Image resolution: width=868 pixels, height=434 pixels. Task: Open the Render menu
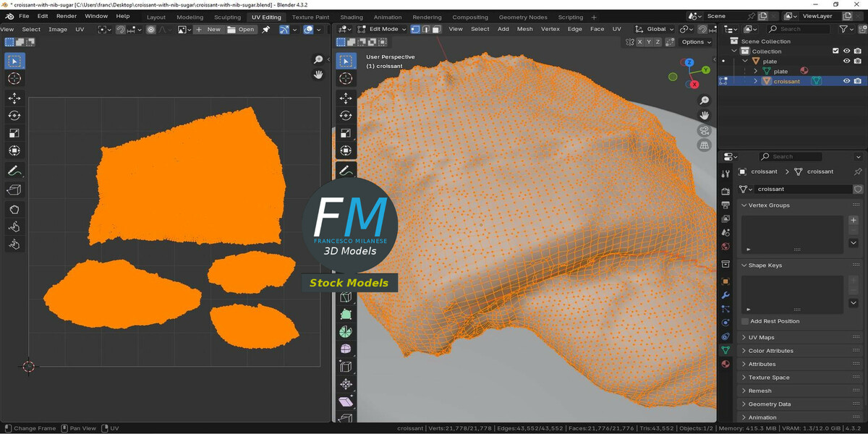point(67,16)
